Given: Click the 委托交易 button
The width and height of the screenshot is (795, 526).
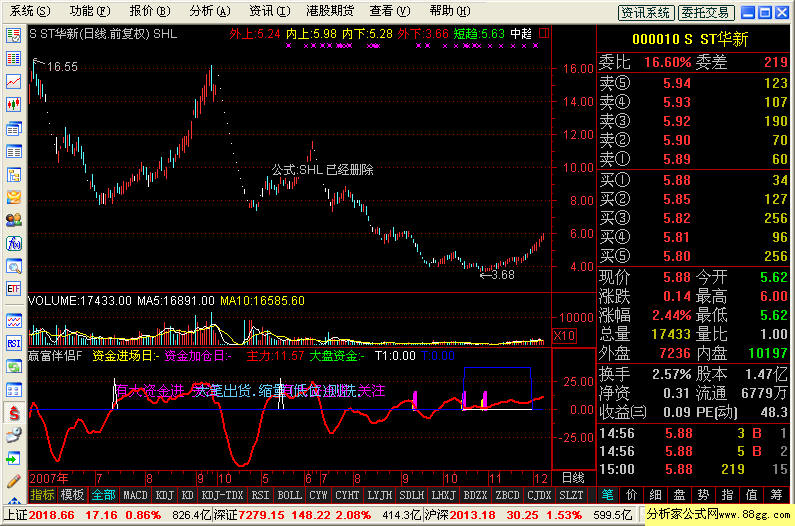Looking at the screenshot, I should pyautogui.click(x=706, y=13).
